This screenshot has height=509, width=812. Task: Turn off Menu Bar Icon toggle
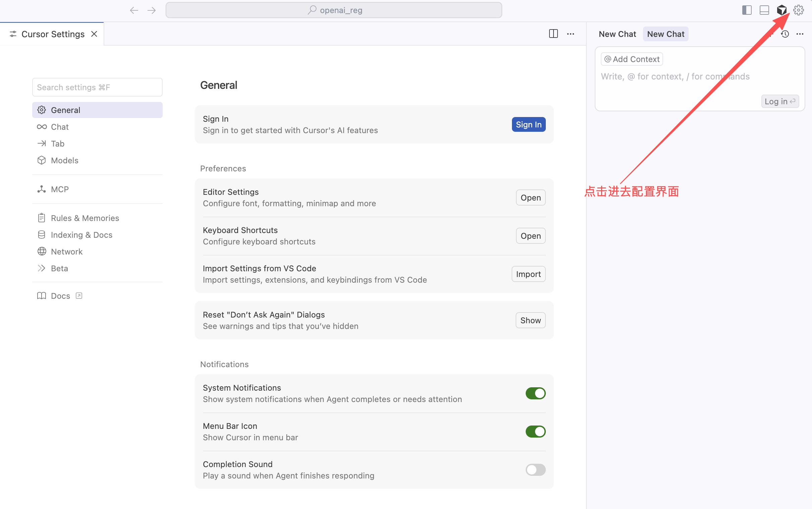[535, 432]
